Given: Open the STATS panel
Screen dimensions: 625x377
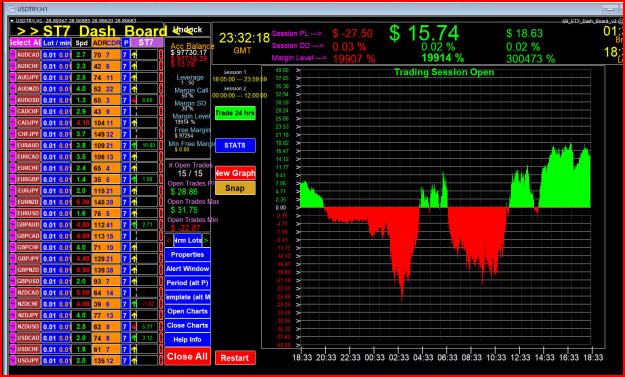Looking at the screenshot, I should 235,145.
